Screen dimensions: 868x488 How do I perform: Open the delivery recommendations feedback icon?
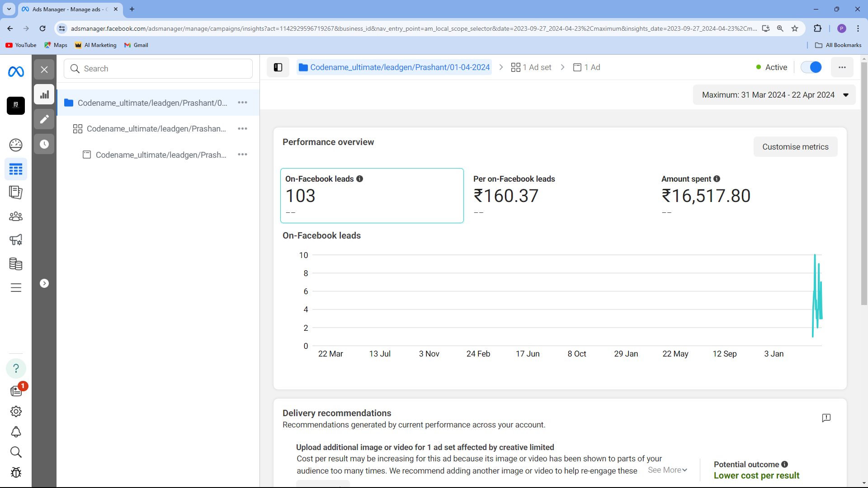pos(826,418)
